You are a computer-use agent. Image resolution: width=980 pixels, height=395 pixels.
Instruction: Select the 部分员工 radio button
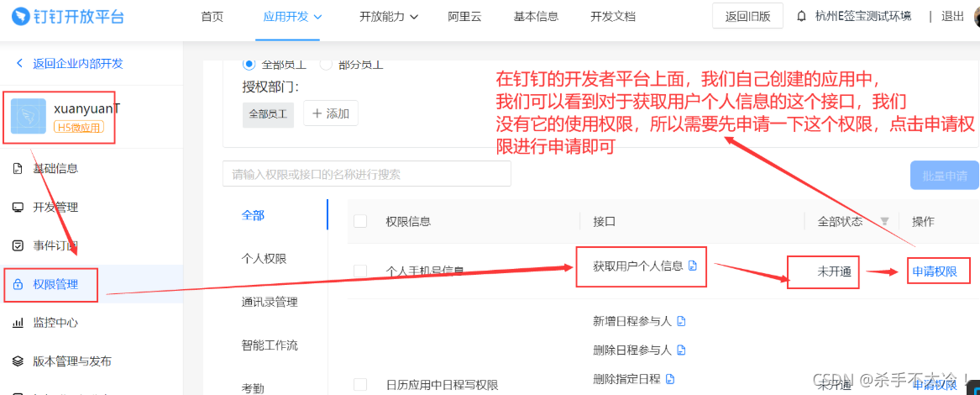click(326, 63)
